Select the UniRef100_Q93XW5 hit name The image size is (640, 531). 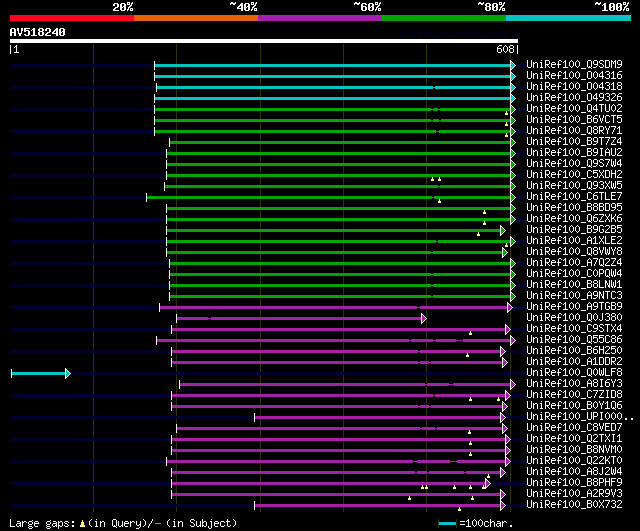click(x=574, y=186)
